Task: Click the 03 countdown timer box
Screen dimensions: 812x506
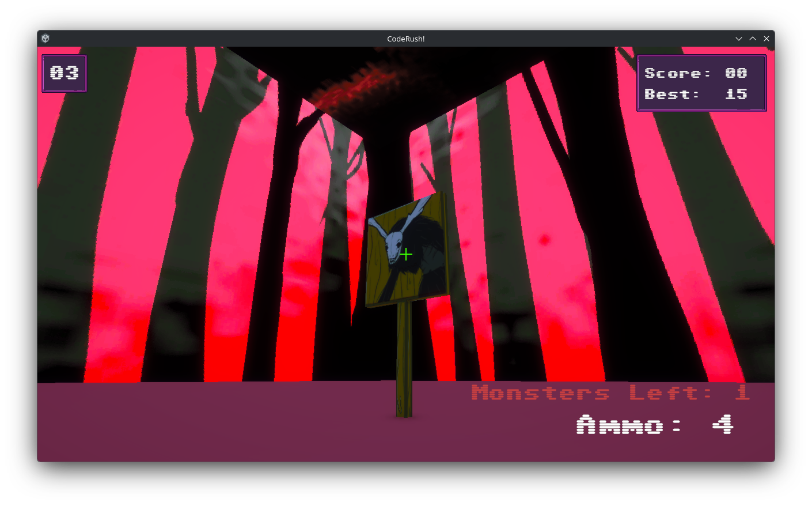Action: [64, 73]
